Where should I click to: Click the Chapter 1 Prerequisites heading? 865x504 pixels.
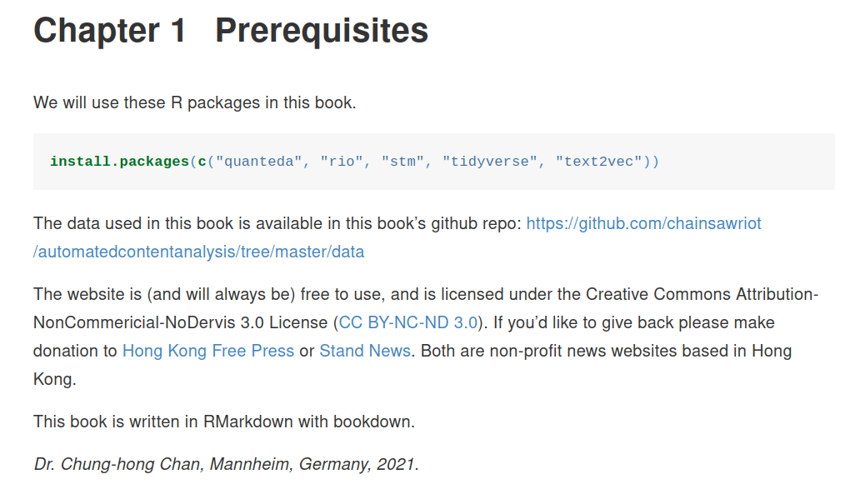click(x=231, y=30)
